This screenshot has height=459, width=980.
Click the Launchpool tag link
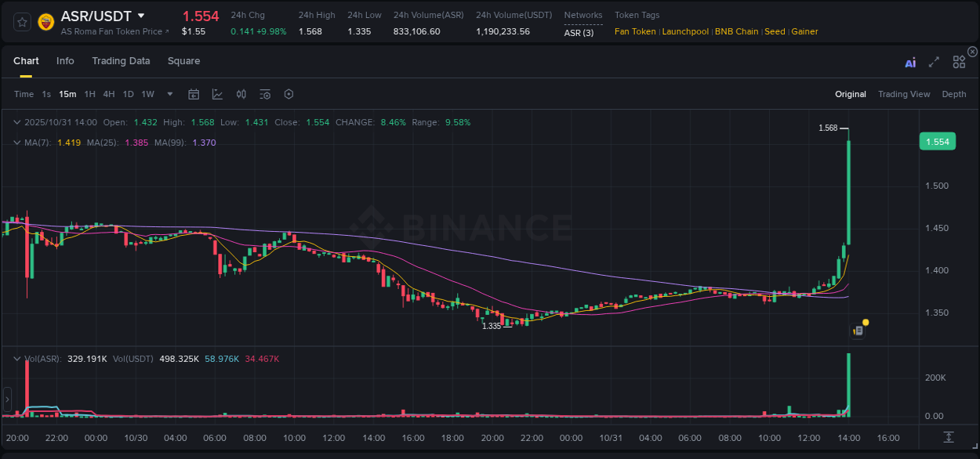click(685, 32)
